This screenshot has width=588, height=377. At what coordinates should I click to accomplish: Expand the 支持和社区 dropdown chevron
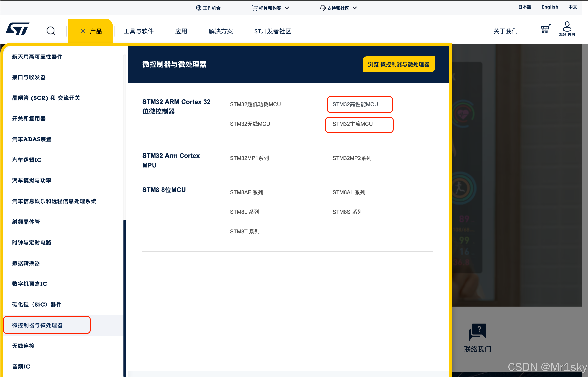(x=355, y=8)
